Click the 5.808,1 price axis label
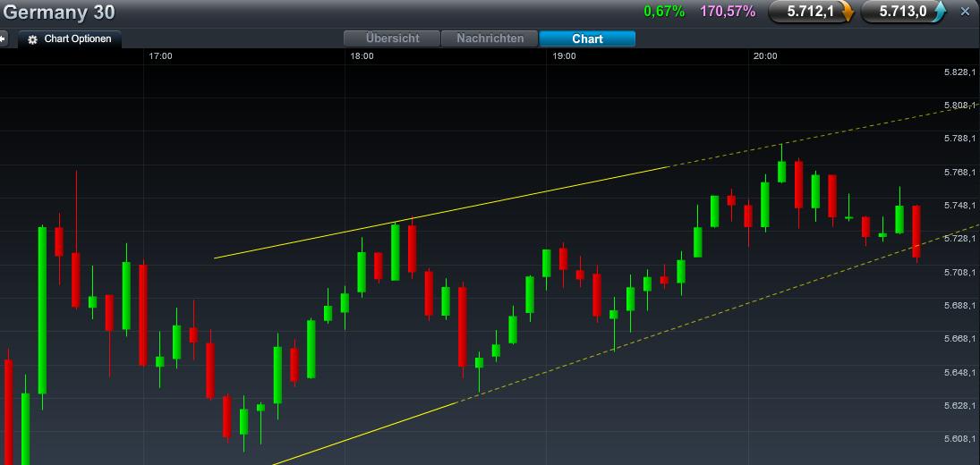 click(x=959, y=106)
